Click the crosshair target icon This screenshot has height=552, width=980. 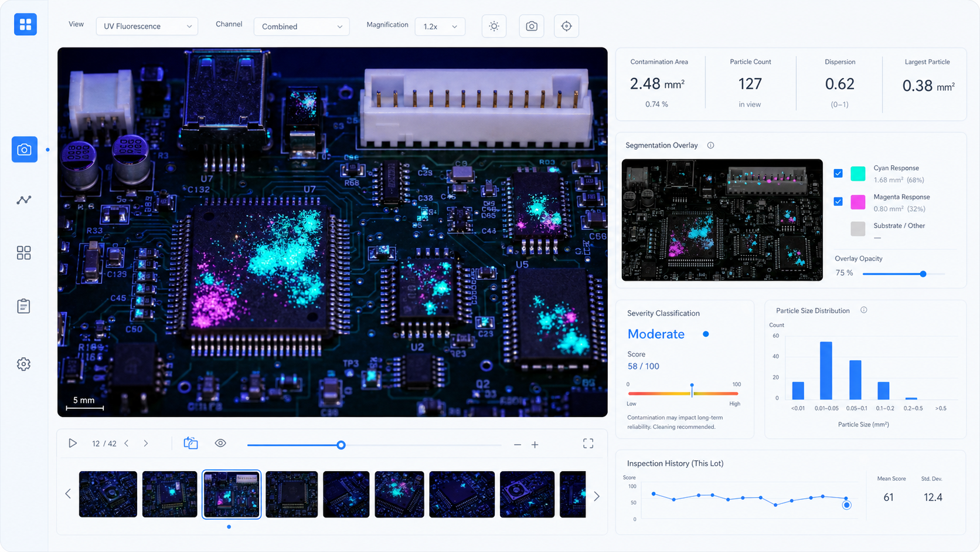coord(566,26)
